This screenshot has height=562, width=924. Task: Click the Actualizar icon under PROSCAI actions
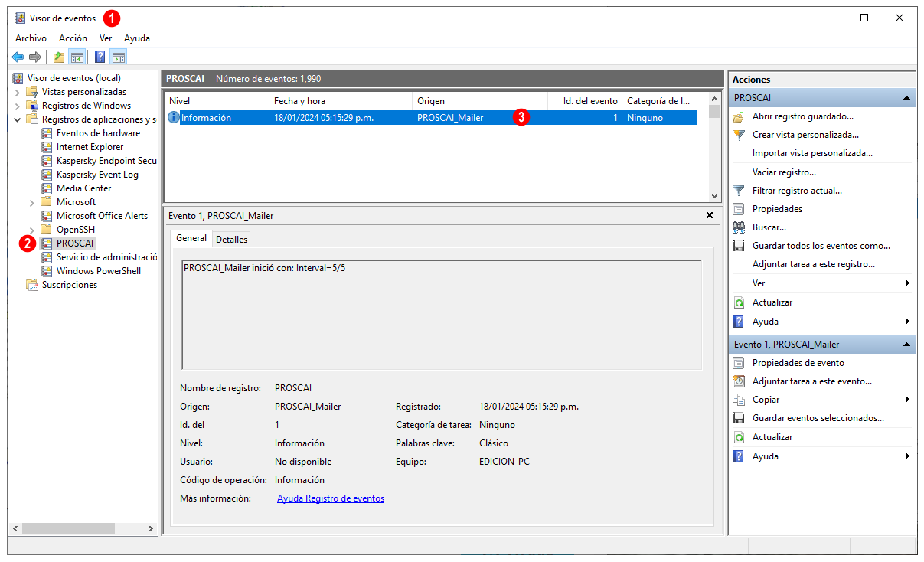739,302
